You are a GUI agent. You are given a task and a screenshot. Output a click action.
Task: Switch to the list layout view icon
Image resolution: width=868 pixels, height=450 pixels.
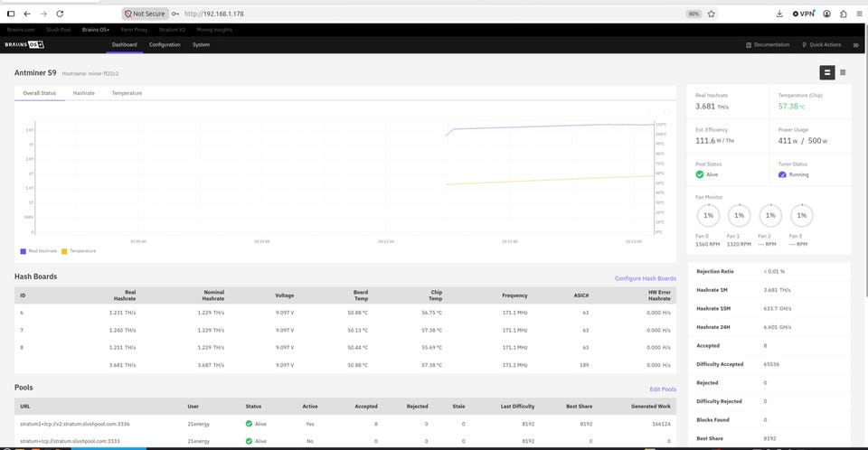tap(843, 72)
